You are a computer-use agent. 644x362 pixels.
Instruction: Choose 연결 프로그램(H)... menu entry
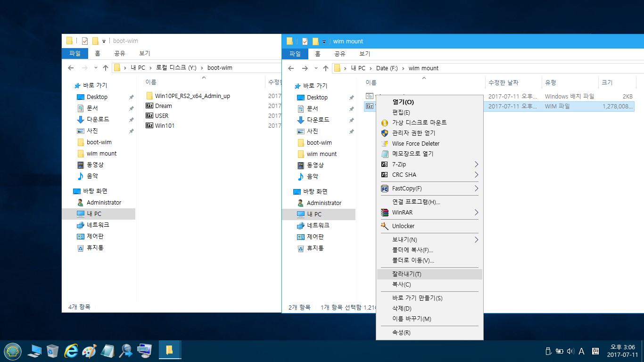(x=429, y=202)
